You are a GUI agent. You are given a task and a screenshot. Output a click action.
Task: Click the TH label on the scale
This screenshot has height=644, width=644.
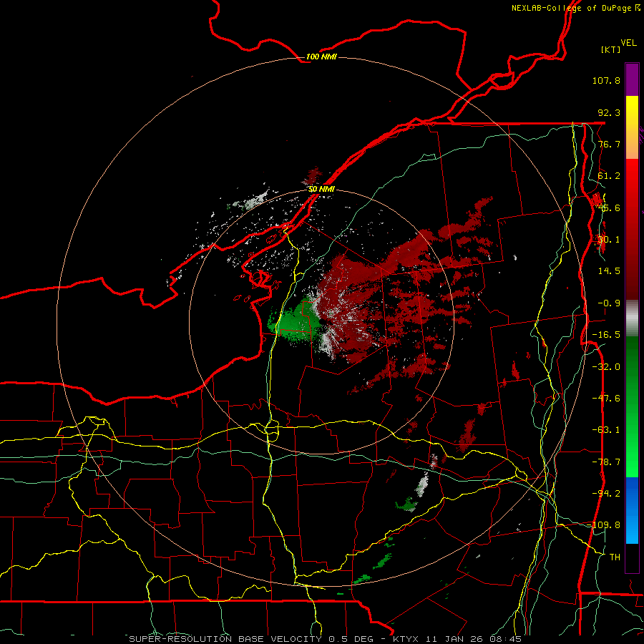pos(615,557)
